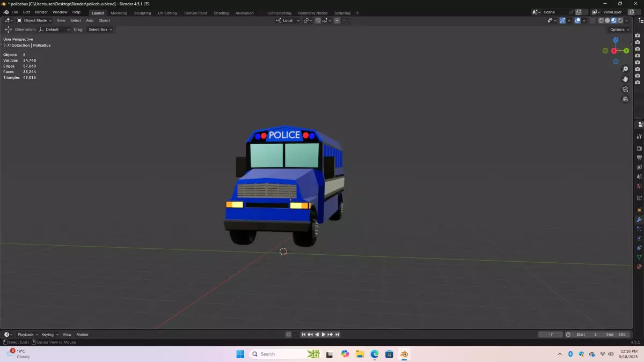The image size is (644, 362).
Task: Toggle proportional editing
Action: tap(337, 20)
